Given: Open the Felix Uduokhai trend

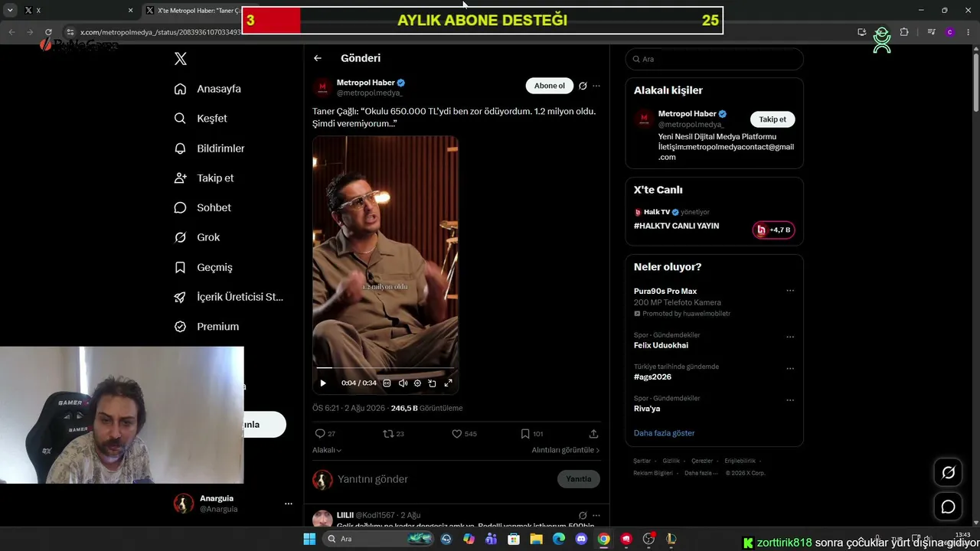Looking at the screenshot, I should point(661,345).
